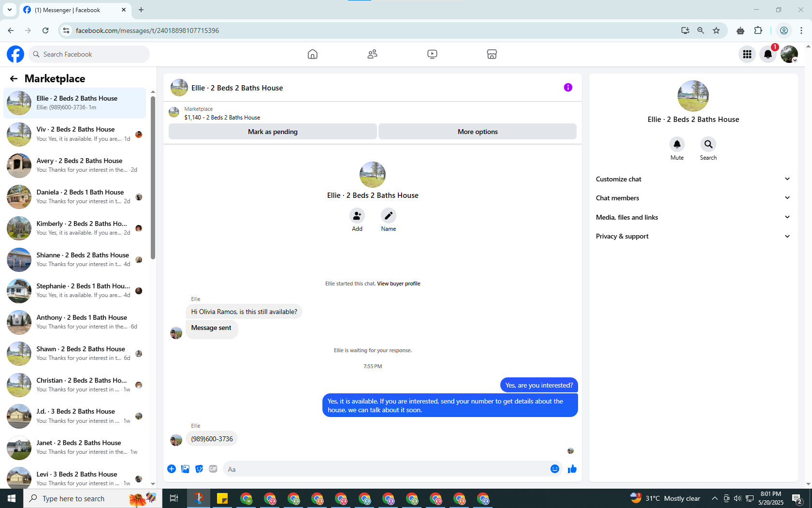This screenshot has height=508, width=812.
Task: Expand the Privacy & support section
Action: tap(693, 236)
